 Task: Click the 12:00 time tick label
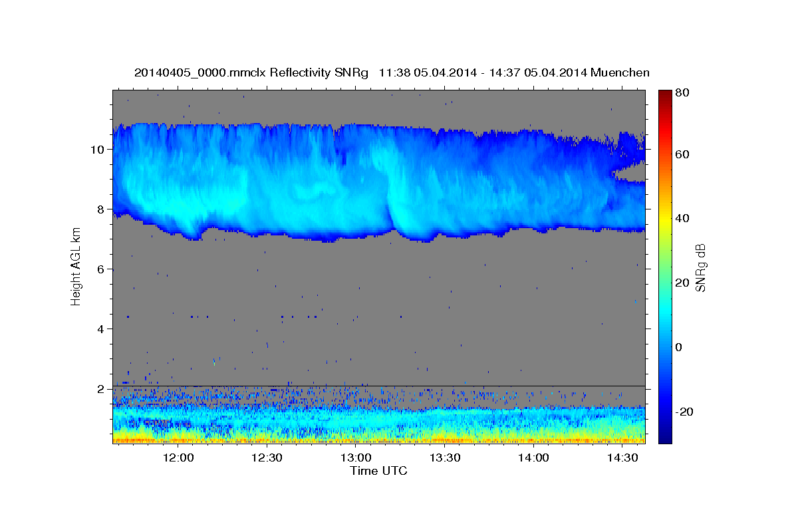(178, 458)
